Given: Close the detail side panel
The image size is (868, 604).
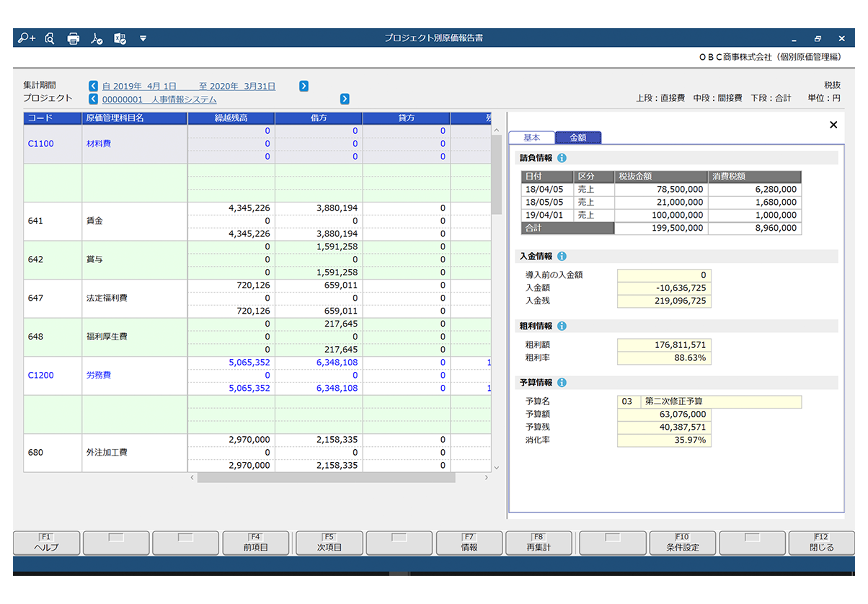Looking at the screenshot, I should 833,125.
